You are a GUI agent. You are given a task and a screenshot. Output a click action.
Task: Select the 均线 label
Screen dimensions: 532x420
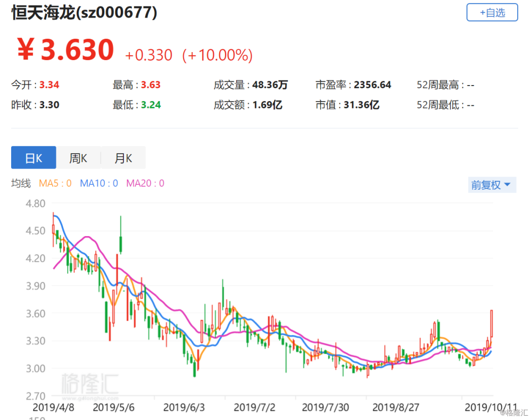pos(21,183)
